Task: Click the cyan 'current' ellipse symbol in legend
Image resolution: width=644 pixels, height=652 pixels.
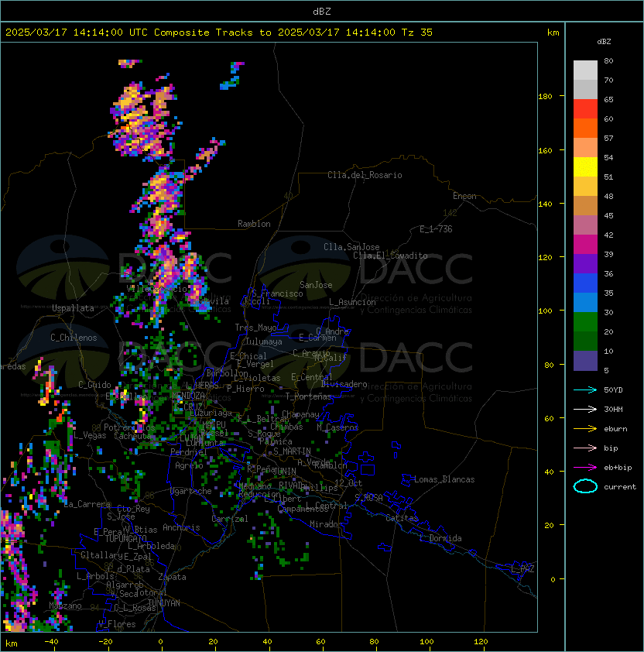Action: tap(585, 486)
